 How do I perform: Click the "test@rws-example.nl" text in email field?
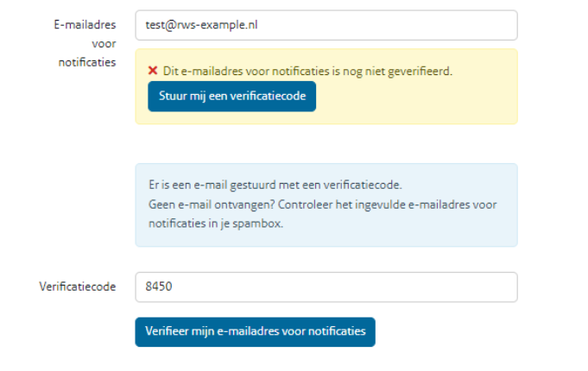(x=202, y=25)
